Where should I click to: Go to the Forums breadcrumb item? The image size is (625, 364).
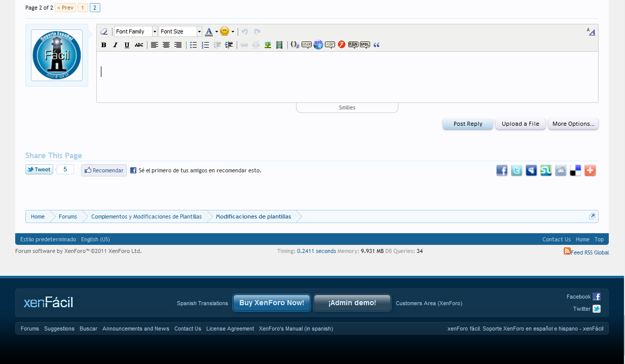(x=68, y=216)
